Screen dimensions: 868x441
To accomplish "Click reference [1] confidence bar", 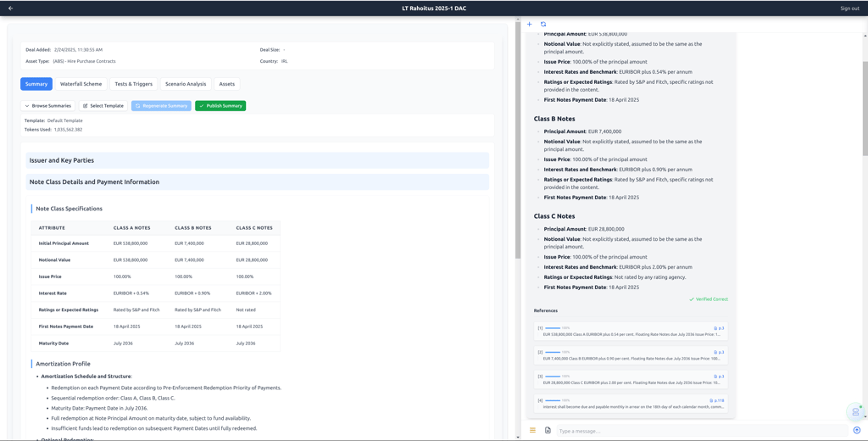I will (553, 328).
